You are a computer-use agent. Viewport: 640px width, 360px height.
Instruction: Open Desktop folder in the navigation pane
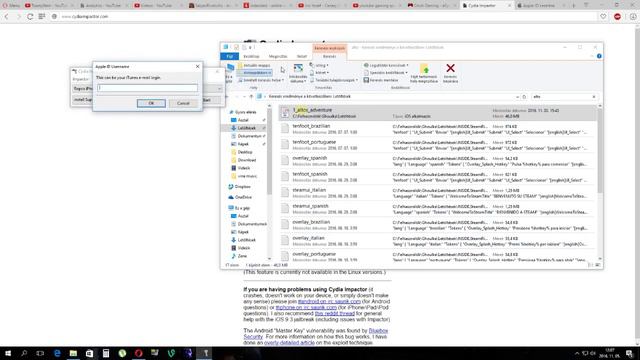[x=244, y=152]
